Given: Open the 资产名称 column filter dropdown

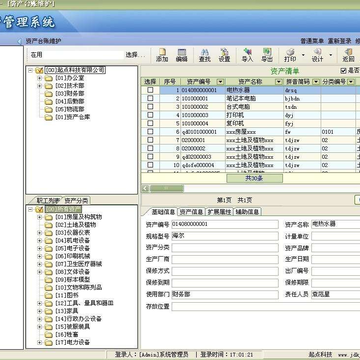Looking at the screenshot, I should pyautogui.click(x=278, y=82).
